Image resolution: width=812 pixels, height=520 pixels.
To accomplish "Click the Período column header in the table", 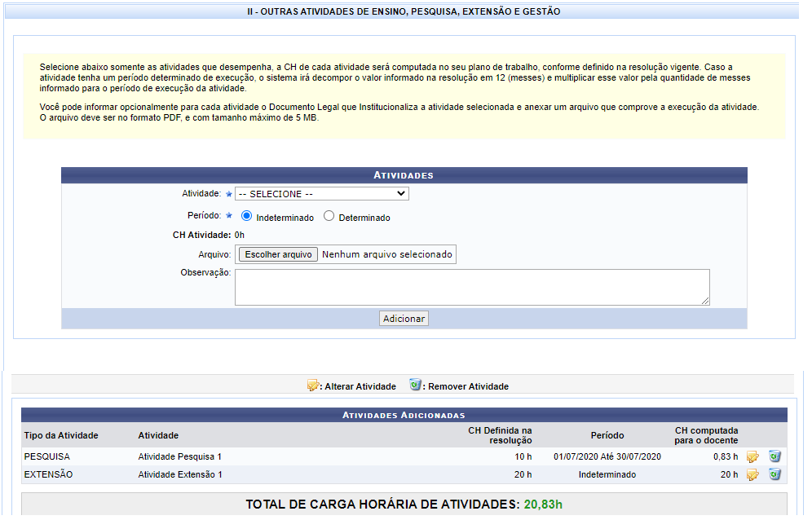I will [x=607, y=435].
